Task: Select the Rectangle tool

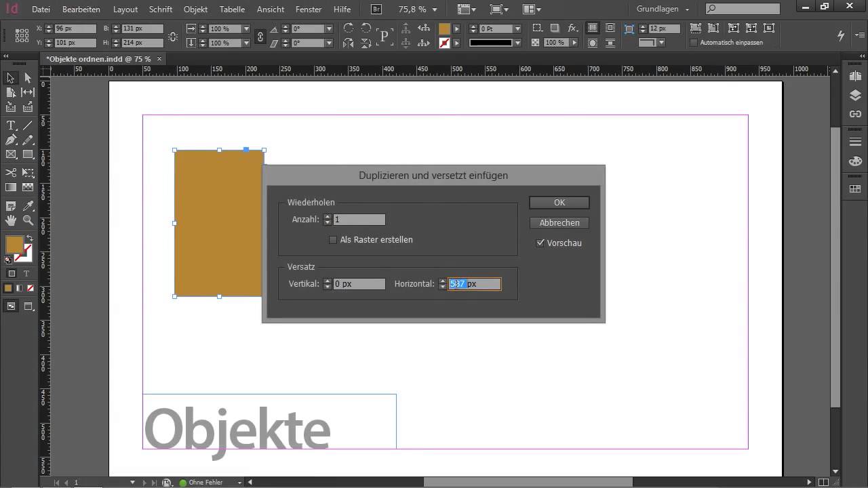Action: [28, 155]
